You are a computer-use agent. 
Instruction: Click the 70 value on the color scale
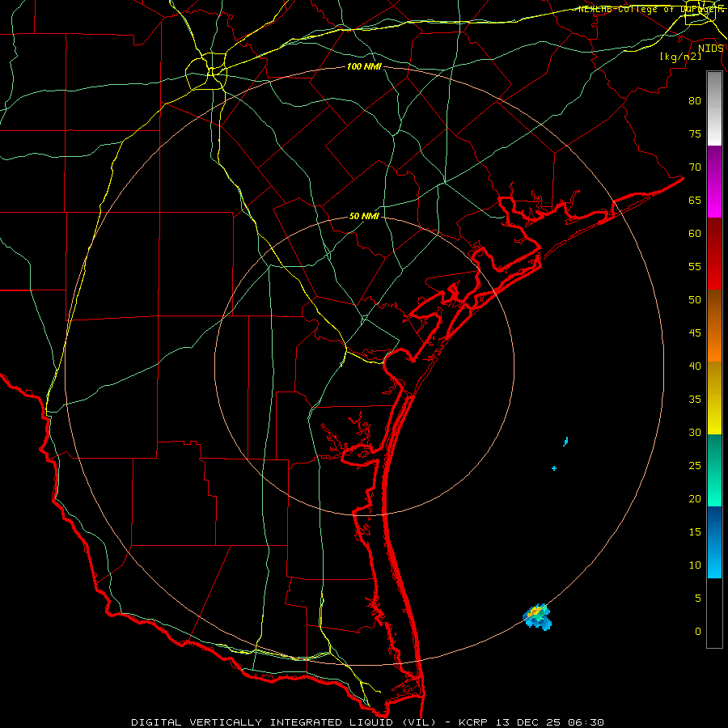pyautogui.click(x=695, y=167)
